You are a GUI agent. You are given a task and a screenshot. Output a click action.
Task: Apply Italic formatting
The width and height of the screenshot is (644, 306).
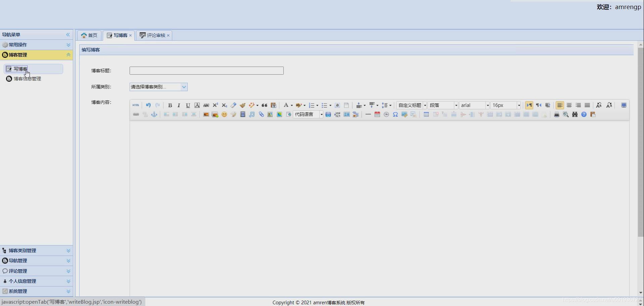179,105
